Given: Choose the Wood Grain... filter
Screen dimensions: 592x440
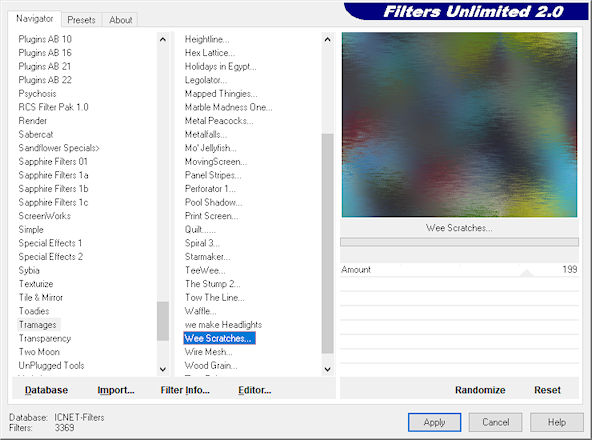Looking at the screenshot, I should [x=211, y=365].
